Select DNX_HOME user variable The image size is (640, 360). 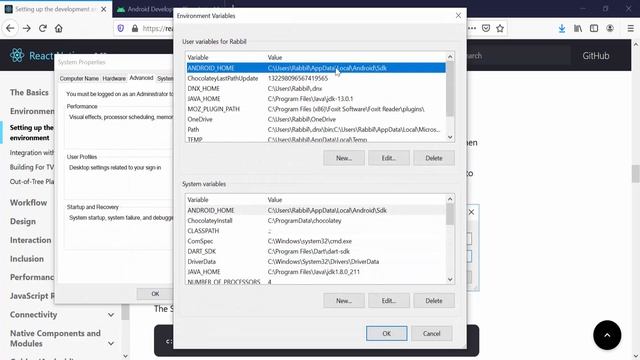[316, 88]
